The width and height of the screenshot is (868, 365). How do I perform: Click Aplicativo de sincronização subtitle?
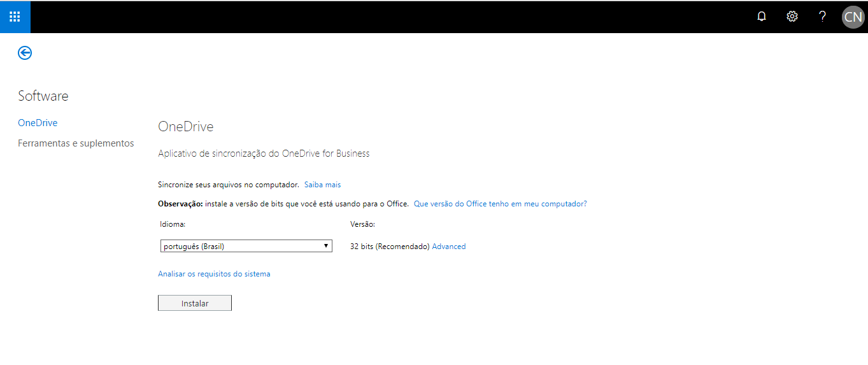click(264, 154)
